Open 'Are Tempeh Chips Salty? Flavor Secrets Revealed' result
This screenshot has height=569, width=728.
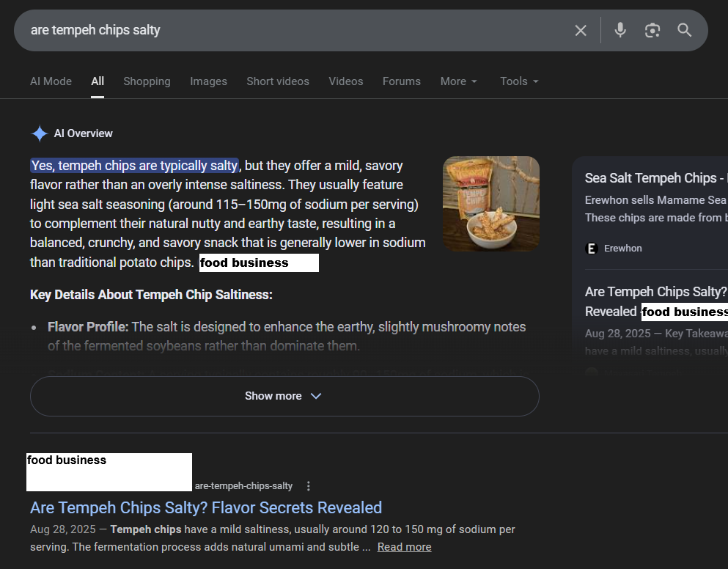pyautogui.click(x=206, y=507)
